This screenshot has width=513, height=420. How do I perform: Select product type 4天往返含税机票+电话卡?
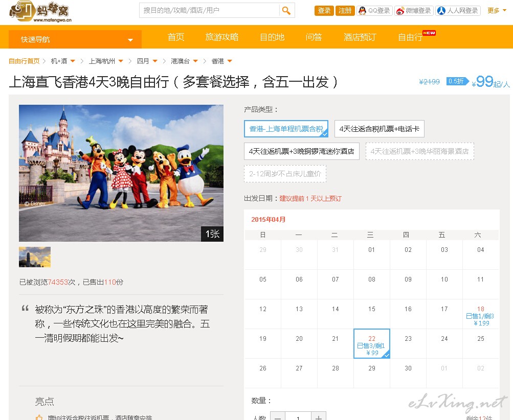pos(380,129)
